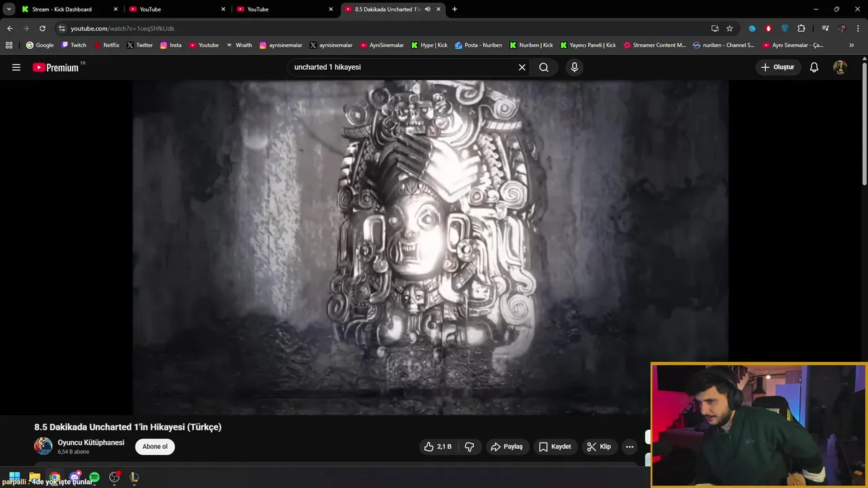This screenshot has width=868, height=488.
Task: Like the video with thumbs up
Action: point(437,447)
